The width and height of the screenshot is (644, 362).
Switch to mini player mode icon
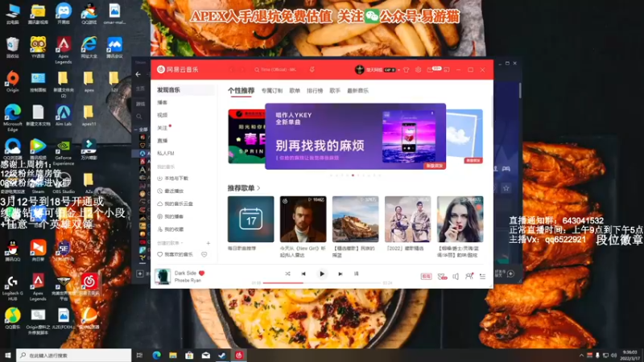pyautogui.click(x=447, y=70)
